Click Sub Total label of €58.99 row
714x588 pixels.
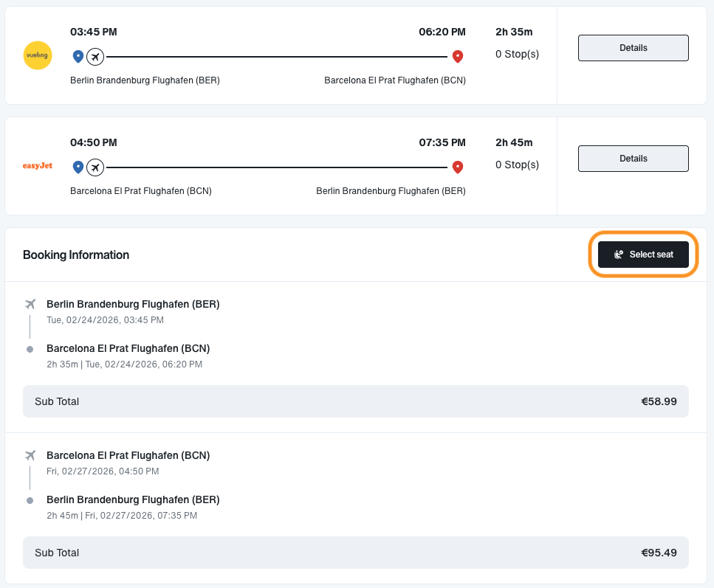point(57,401)
